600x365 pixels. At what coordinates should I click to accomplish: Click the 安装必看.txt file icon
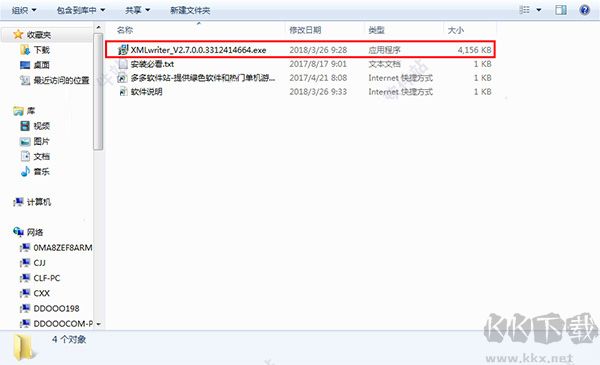click(123, 64)
